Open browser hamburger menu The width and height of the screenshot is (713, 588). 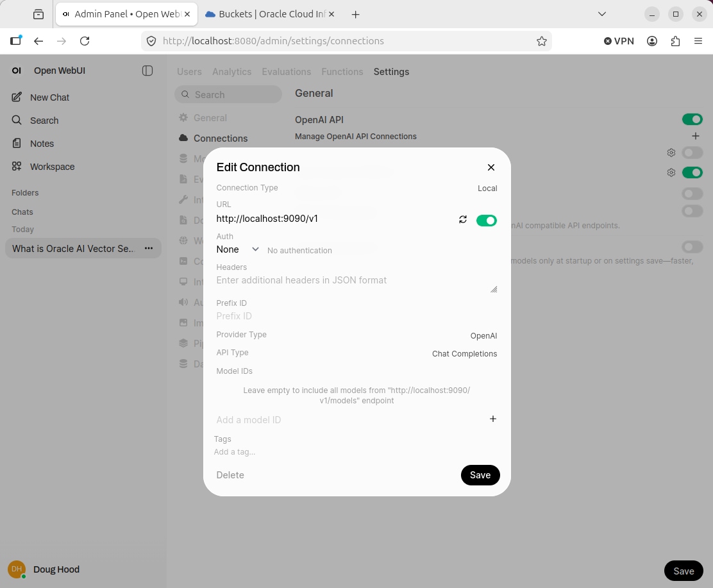coord(698,41)
